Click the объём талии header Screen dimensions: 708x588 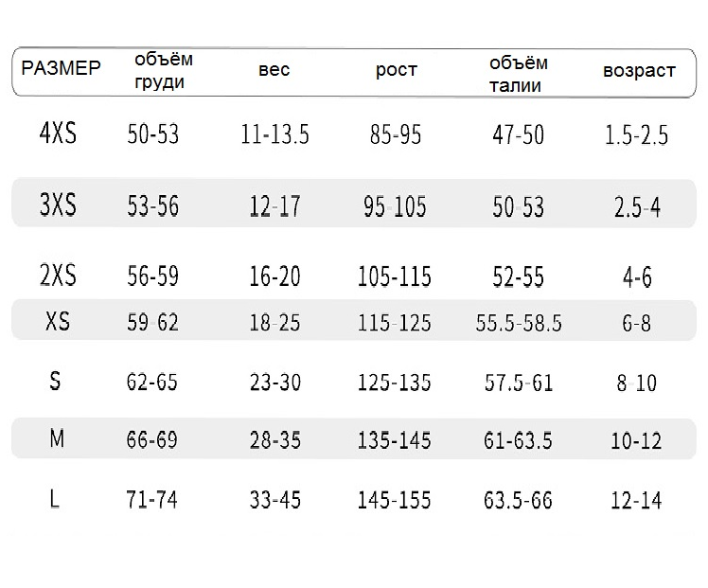point(519,74)
